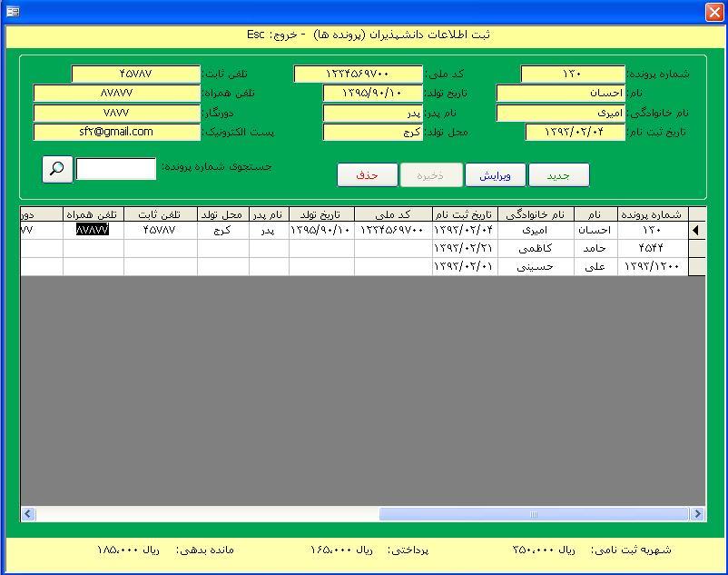Click the highlighted mobile phone cell ۸۷۸۷۷
The width and height of the screenshot is (728, 575).
pyautogui.click(x=93, y=230)
